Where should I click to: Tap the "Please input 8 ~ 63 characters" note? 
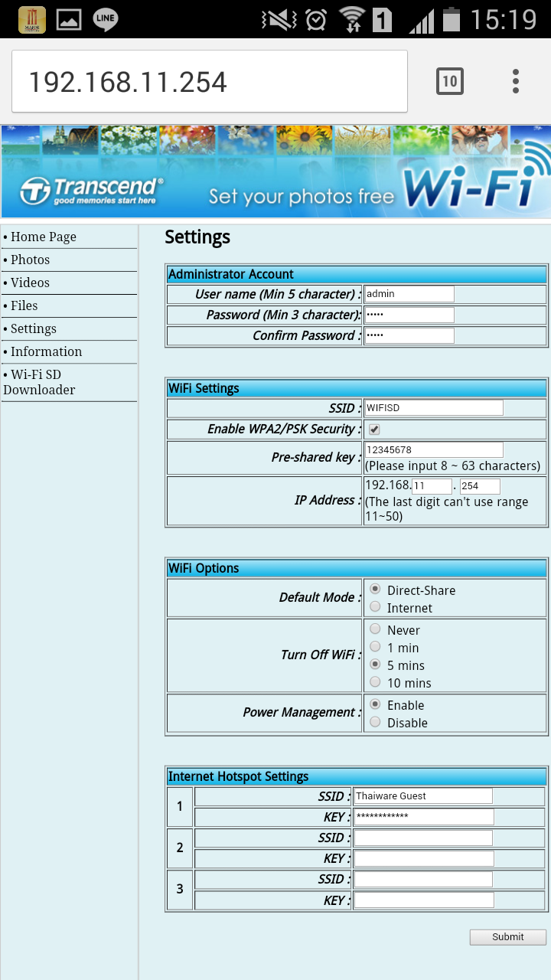453,465
